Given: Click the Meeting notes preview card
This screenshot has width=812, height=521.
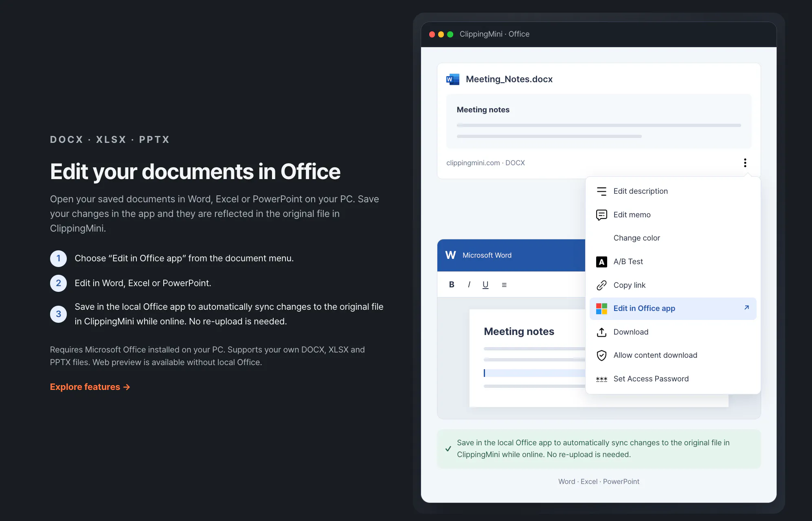Looking at the screenshot, I should pos(599,121).
